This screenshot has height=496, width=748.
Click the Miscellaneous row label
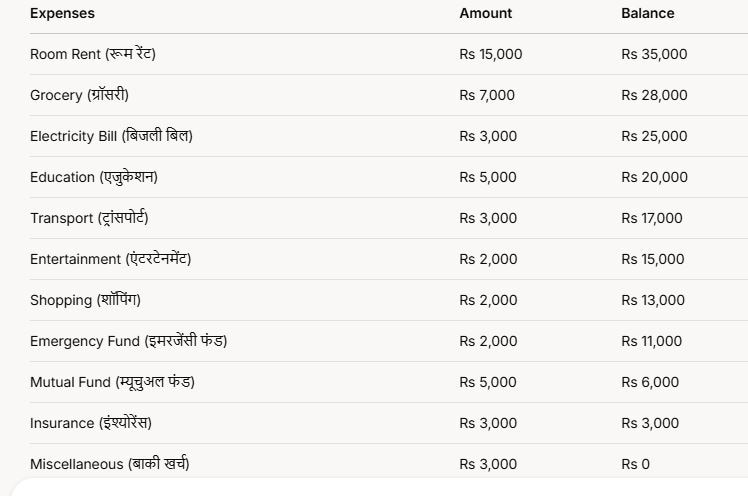(x=109, y=464)
